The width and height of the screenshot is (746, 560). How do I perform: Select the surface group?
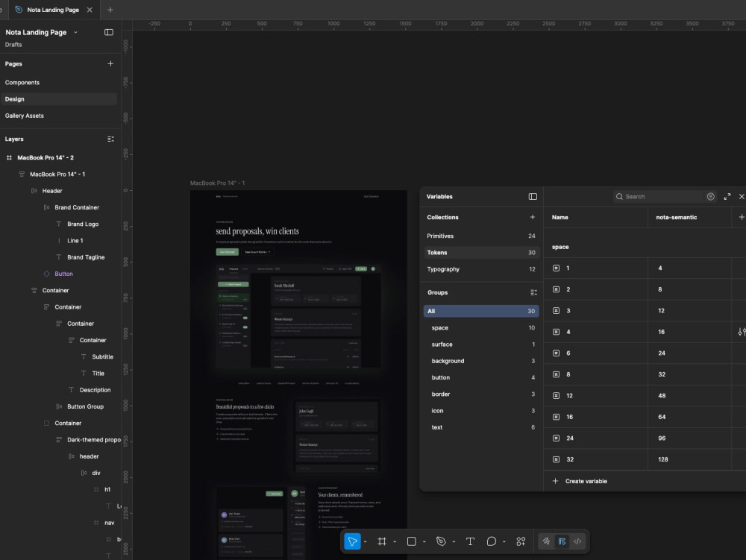(x=481, y=345)
